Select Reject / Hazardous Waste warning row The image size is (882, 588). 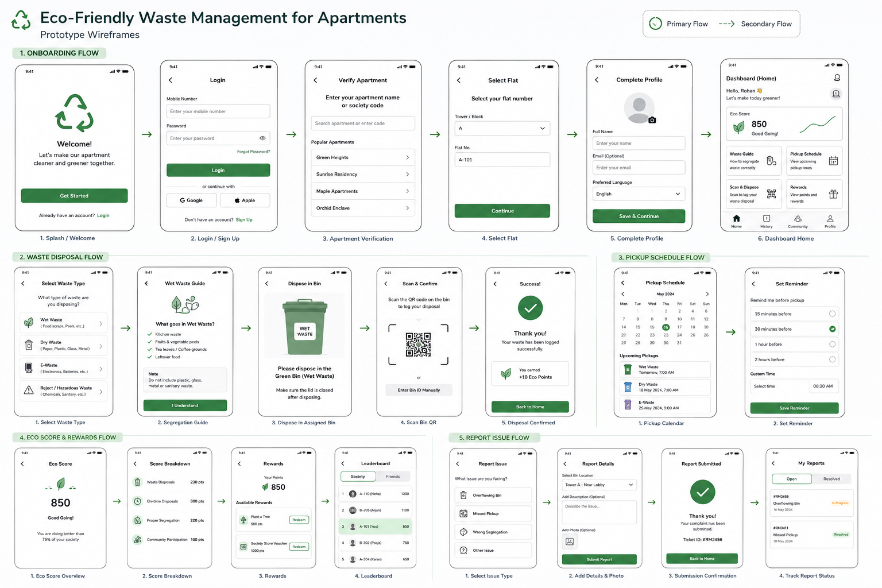pyautogui.click(x=64, y=390)
